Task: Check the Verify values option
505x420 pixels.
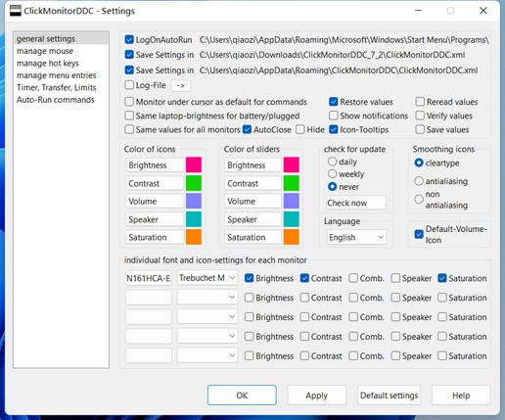Action: pyautogui.click(x=420, y=116)
